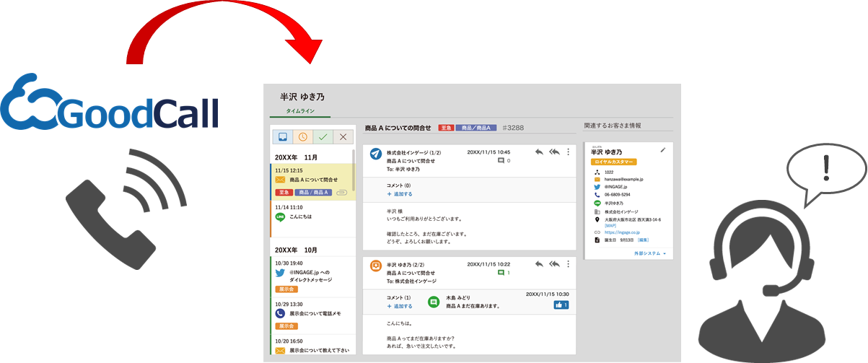Screen dimensions: 868x363
Task: Open the [MAP] link under address
Action: pos(610,226)
